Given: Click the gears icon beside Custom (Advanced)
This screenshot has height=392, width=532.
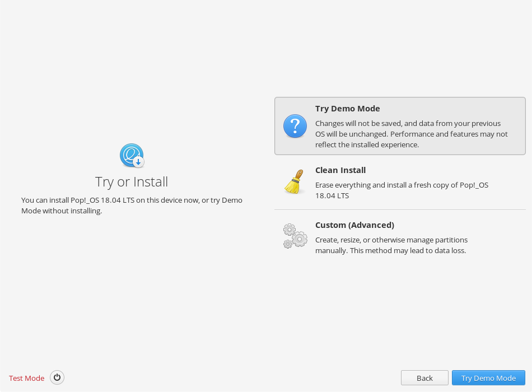Looking at the screenshot, I should (x=295, y=236).
